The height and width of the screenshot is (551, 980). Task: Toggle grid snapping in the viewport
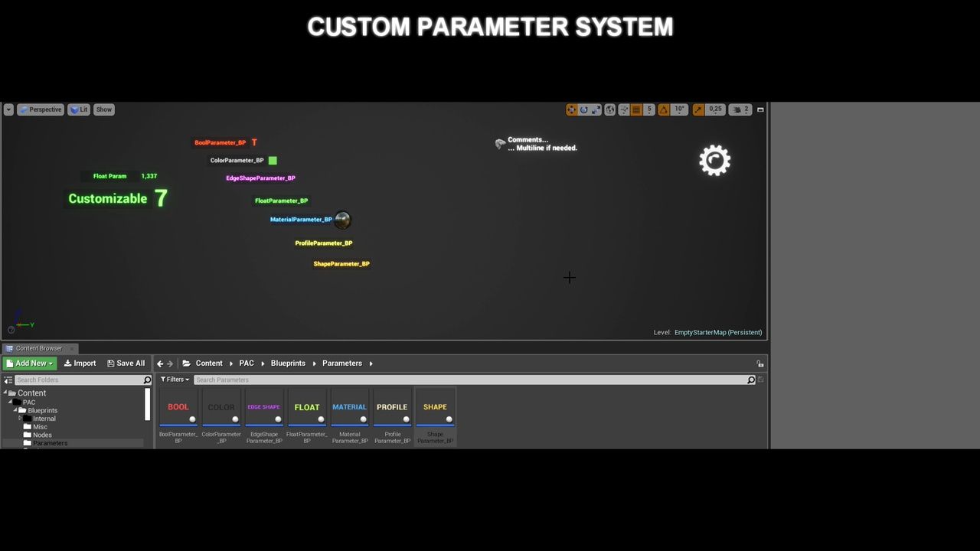point(636,109)
